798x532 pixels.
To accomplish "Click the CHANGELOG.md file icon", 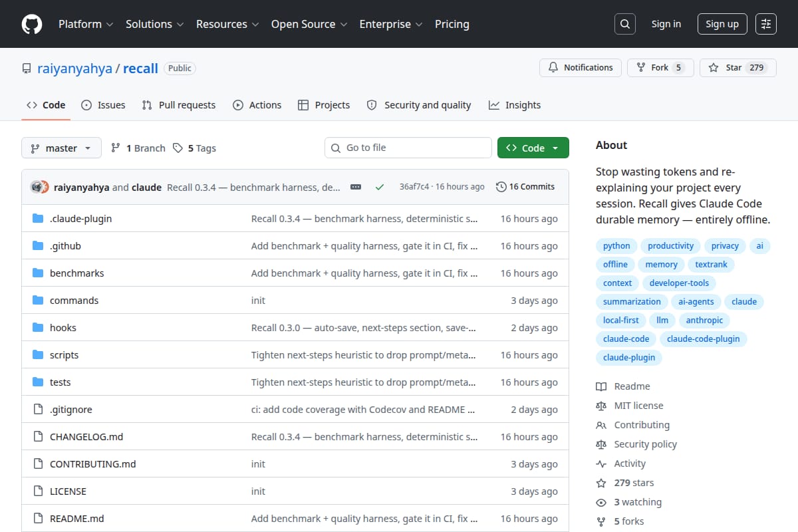I will tap(38, 437).
